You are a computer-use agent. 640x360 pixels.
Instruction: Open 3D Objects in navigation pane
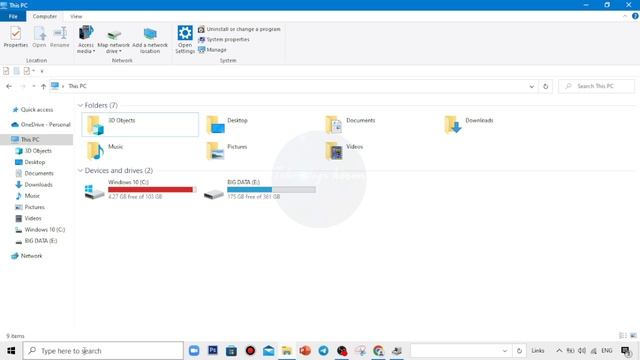(x=38, y=151)
